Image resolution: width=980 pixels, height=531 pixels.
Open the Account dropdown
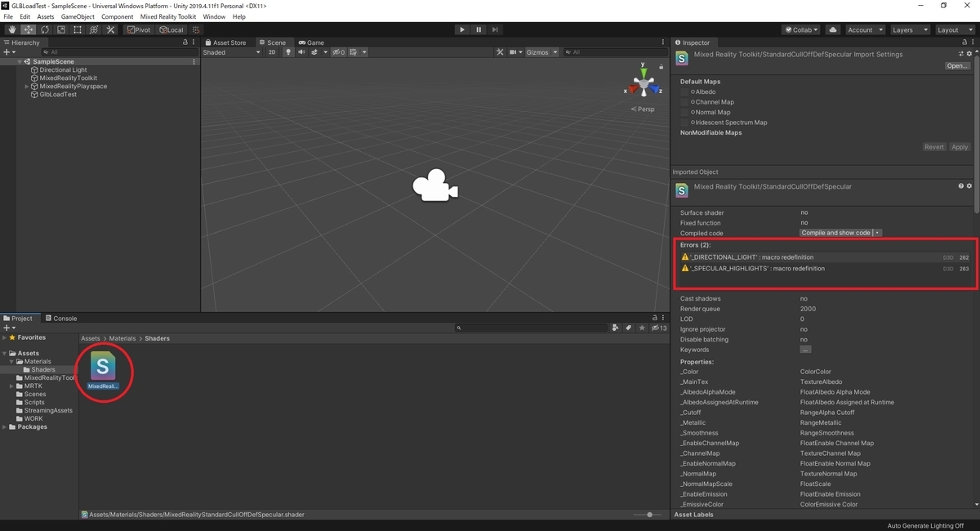click(x=864, y=30)
